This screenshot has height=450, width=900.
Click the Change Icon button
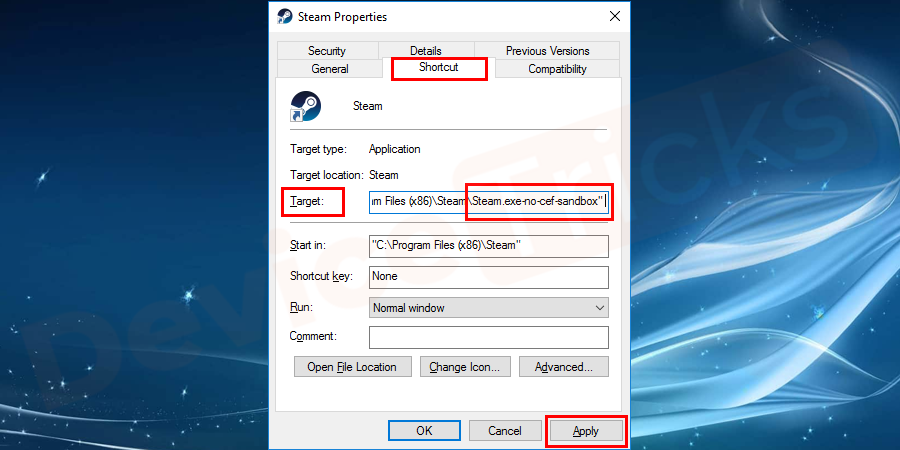click(465, 367)
